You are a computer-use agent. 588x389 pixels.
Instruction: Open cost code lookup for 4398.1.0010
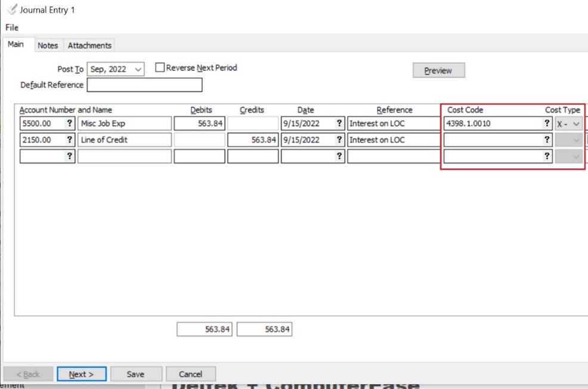[x=546, y=124]
